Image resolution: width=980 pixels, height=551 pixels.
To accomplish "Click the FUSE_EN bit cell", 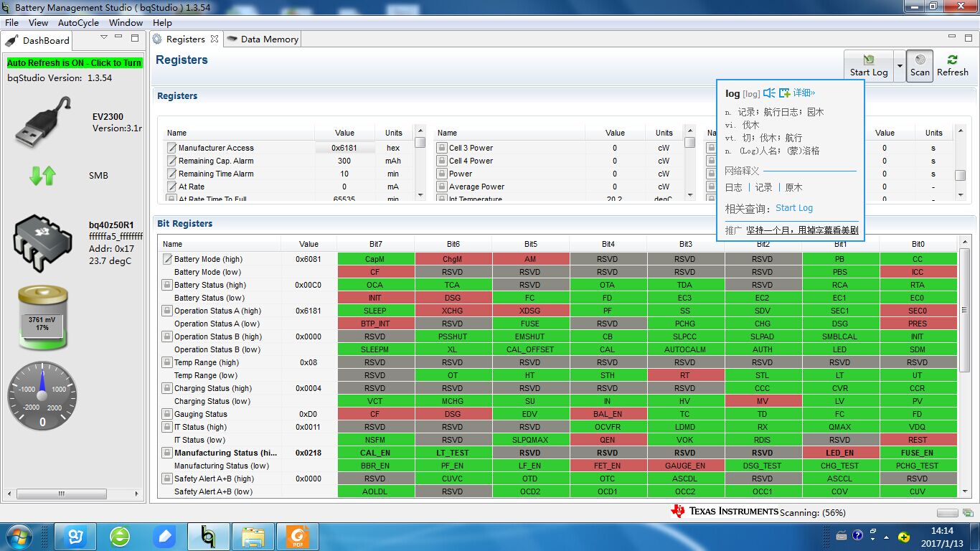I will click(x=918, y=453).
